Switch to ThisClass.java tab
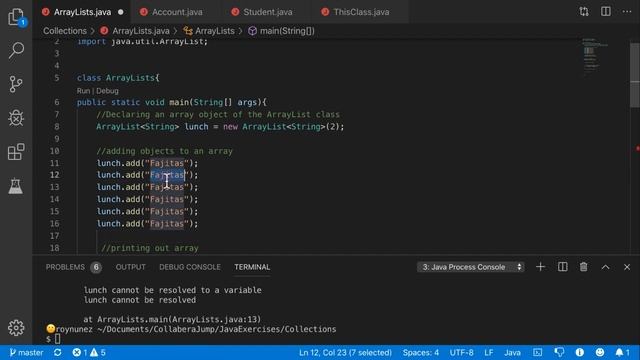The height and width of the screenshot is (360, 640). [x=361, y=12]
